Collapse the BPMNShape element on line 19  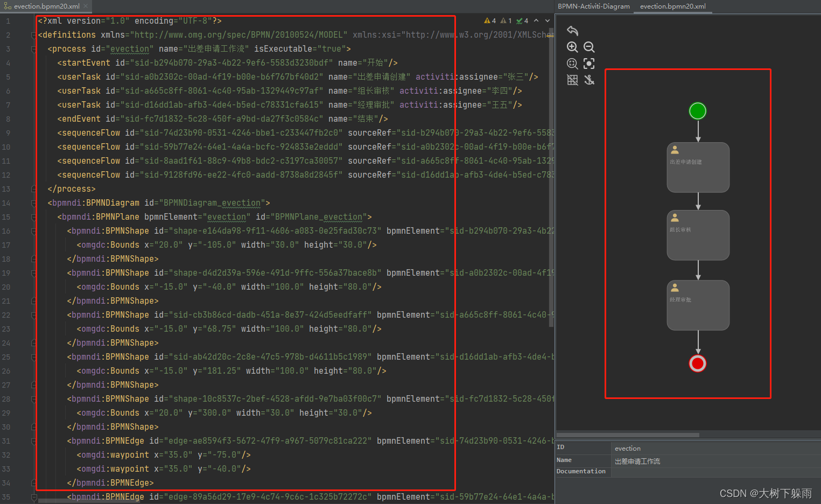click(34, 273)
